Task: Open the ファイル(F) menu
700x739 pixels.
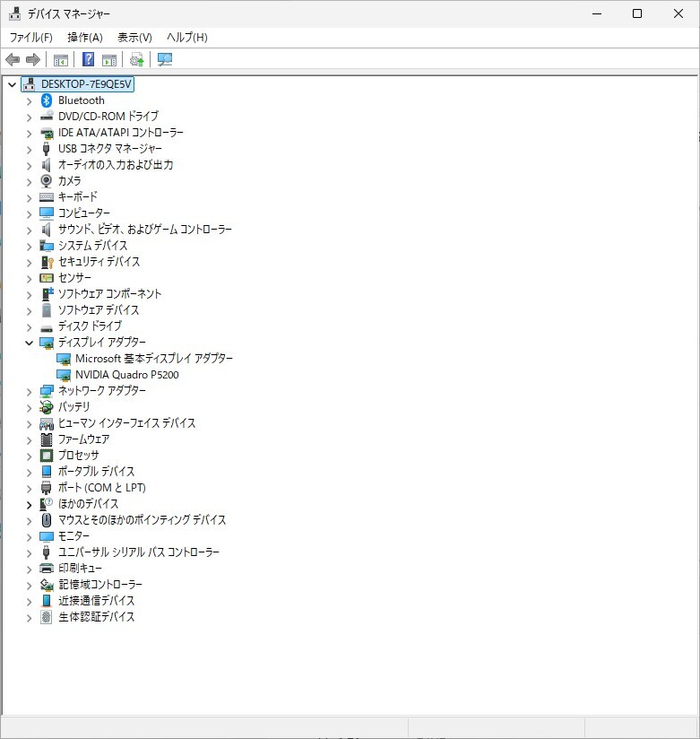Action: [x=31, y=38]
